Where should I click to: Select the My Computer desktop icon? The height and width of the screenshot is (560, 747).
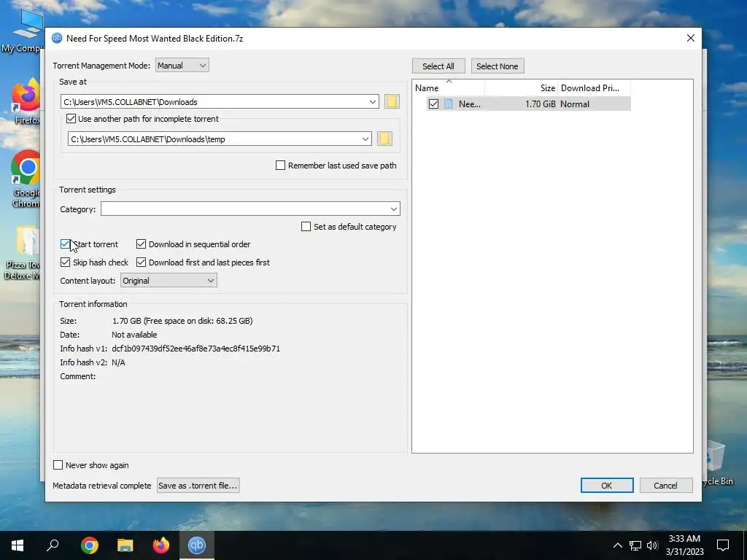23,30
